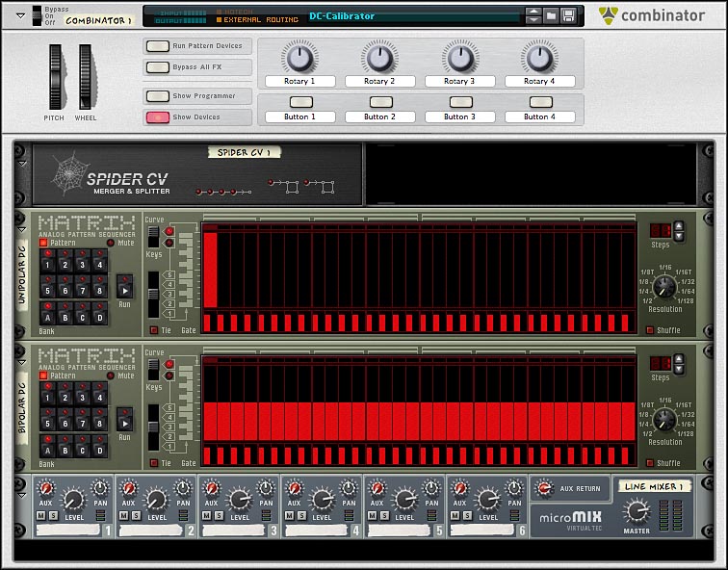Click the Show Programmer button
The width and height of the screenshot is (728, 570).
tap(156, 96)
